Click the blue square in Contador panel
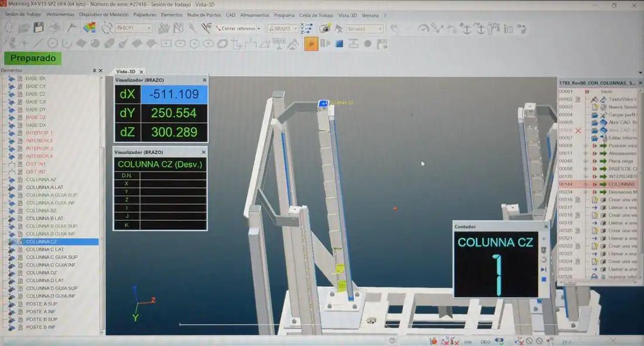This screenshot has width=644, height=346. (x=543, y=279)
